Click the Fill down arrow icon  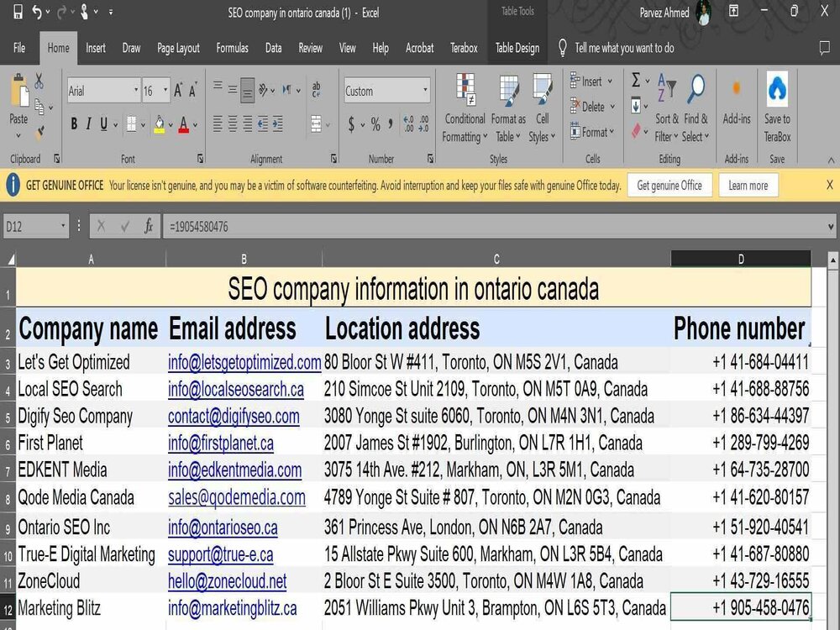(x=636, y=106)
